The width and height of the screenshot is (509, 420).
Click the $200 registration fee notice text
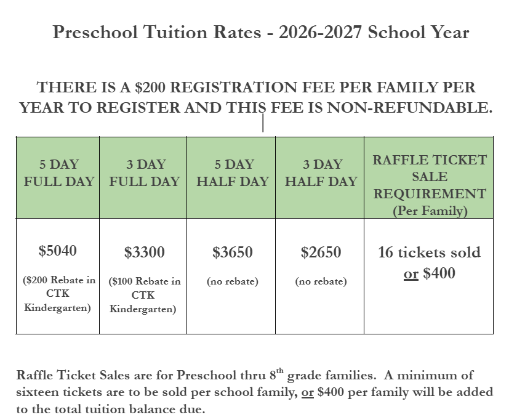256,97
